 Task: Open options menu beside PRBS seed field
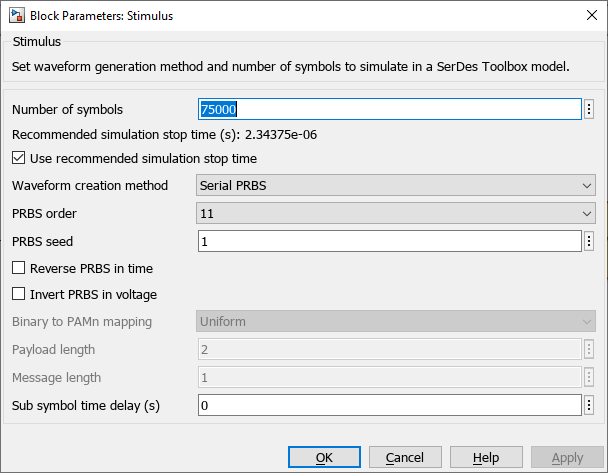click(x=589, y=241)
